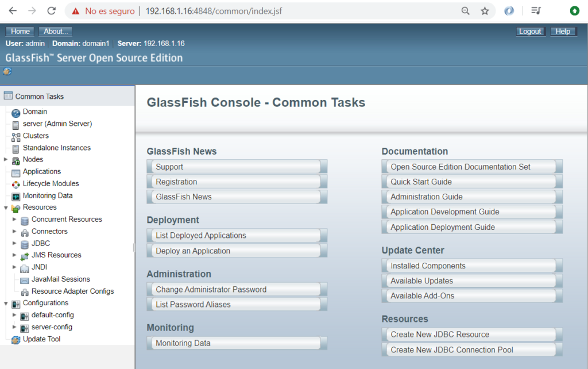Click the JavaMail Sessions envelope icon
The height and width of the screenshot is (369, 588).
point(24,280)
